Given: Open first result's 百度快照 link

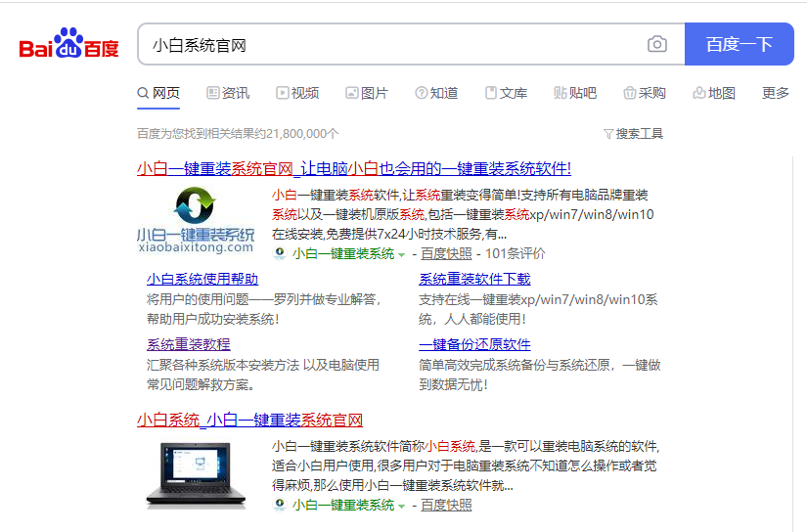Looking at the screenshot, I should 446,253.
